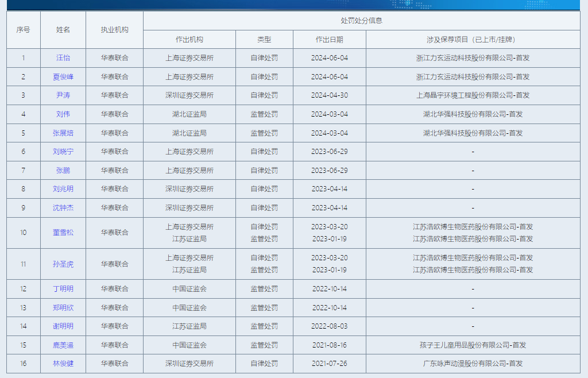Open the profile link for 孙圣虎

coord(63,264)
